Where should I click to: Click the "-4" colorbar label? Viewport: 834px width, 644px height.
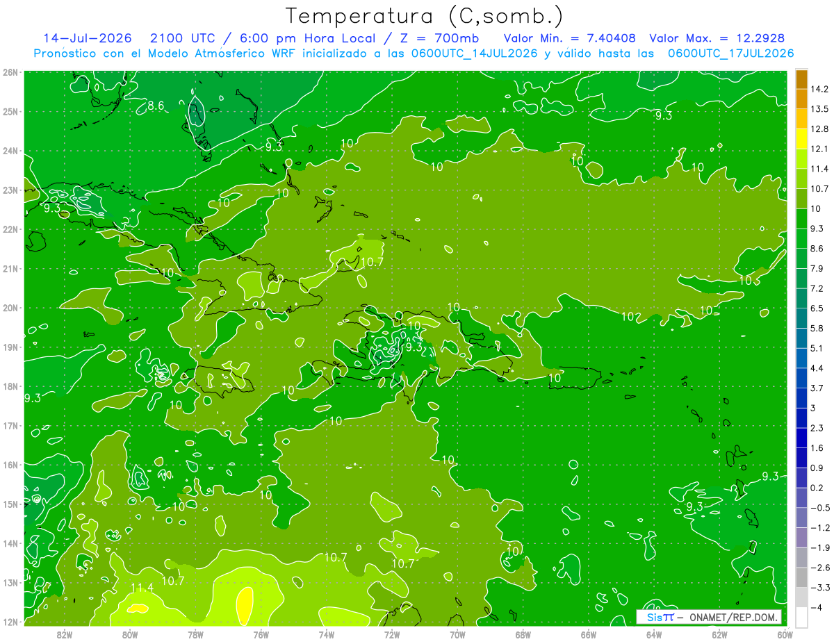[x=816, y=607]
